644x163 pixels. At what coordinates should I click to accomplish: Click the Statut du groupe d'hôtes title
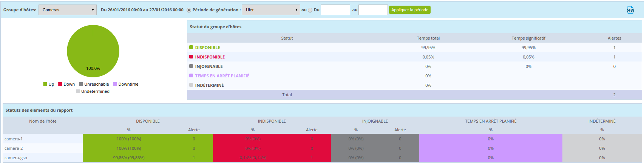215,27
